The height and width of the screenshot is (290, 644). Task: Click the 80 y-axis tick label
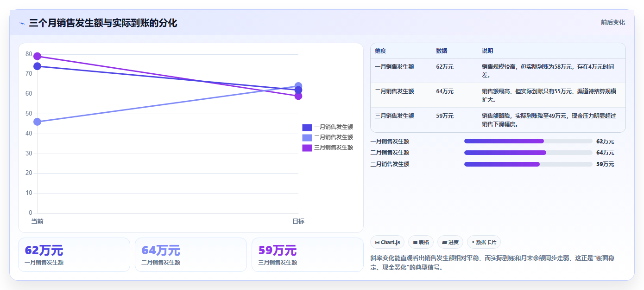tap(29, 54)
